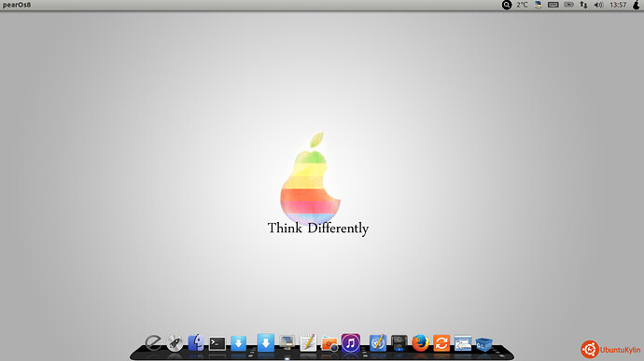Open the 13:57 clock menu
This screenshot has width=644, height=361.
[x=618, y=5]
